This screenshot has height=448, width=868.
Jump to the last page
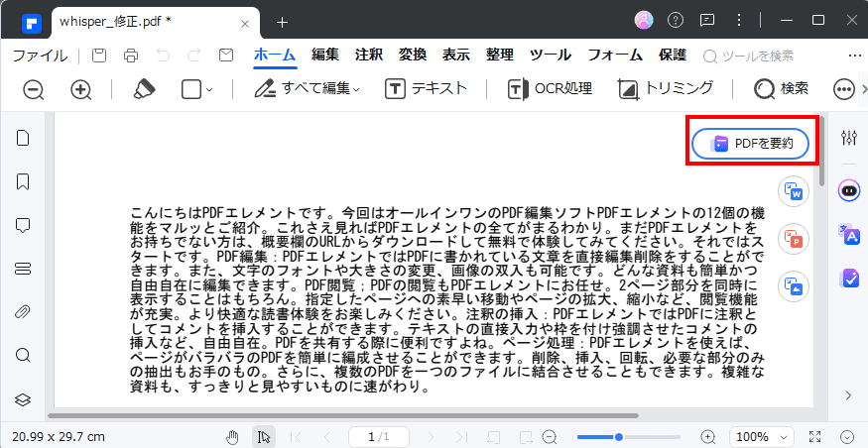(462, 437)
